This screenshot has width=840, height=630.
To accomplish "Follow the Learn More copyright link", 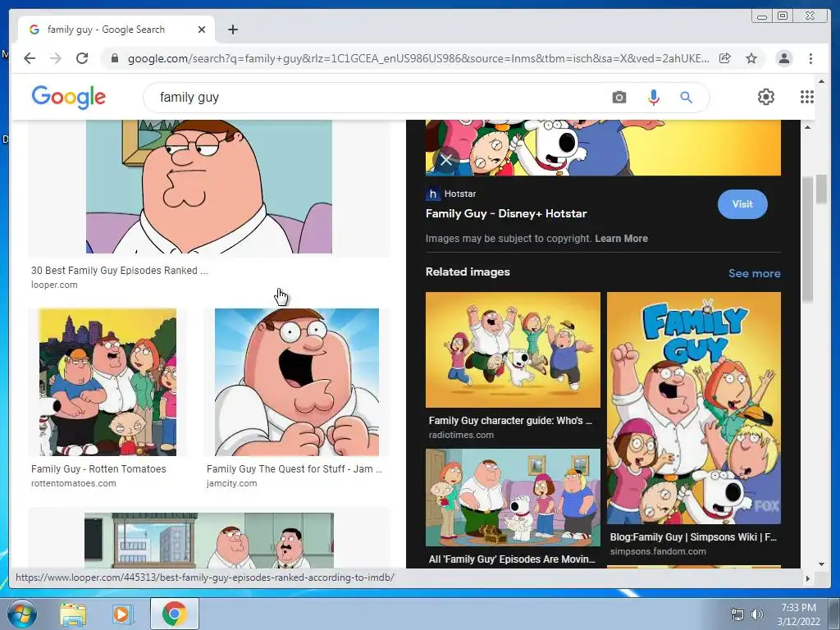I will pos(621,239).
